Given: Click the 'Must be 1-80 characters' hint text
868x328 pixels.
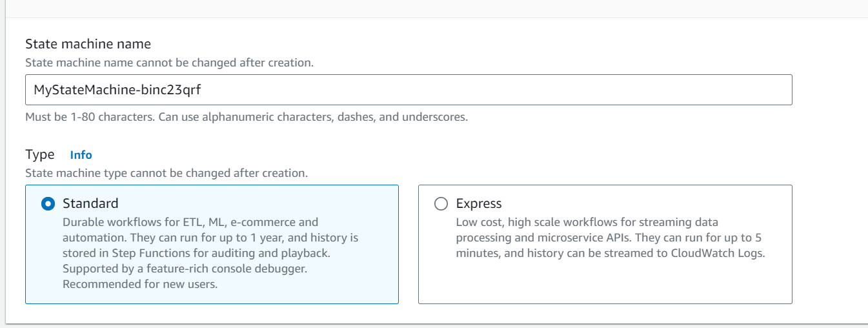Looking at the screenshot, I should tap(246, 117).
